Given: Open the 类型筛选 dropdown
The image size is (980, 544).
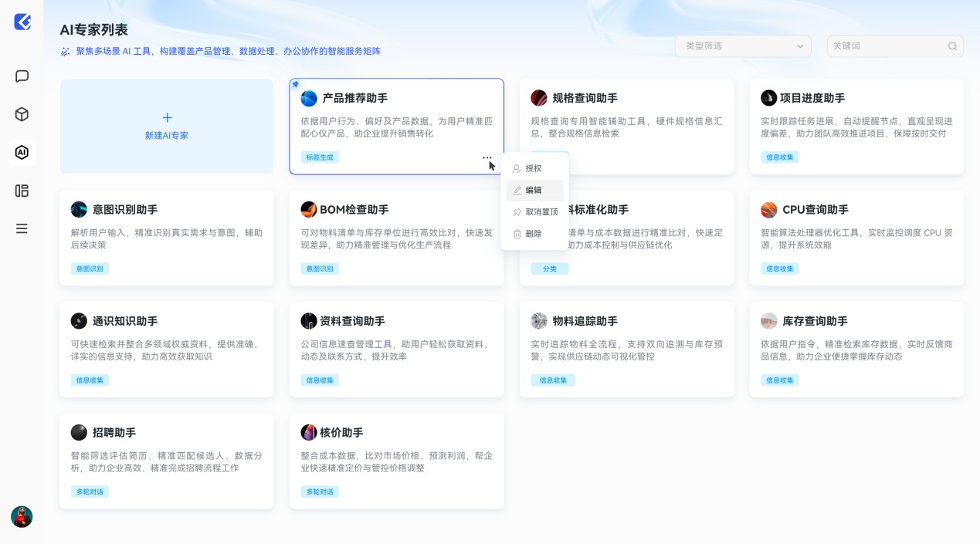Looking at the screenshot, I should [743, 46].
